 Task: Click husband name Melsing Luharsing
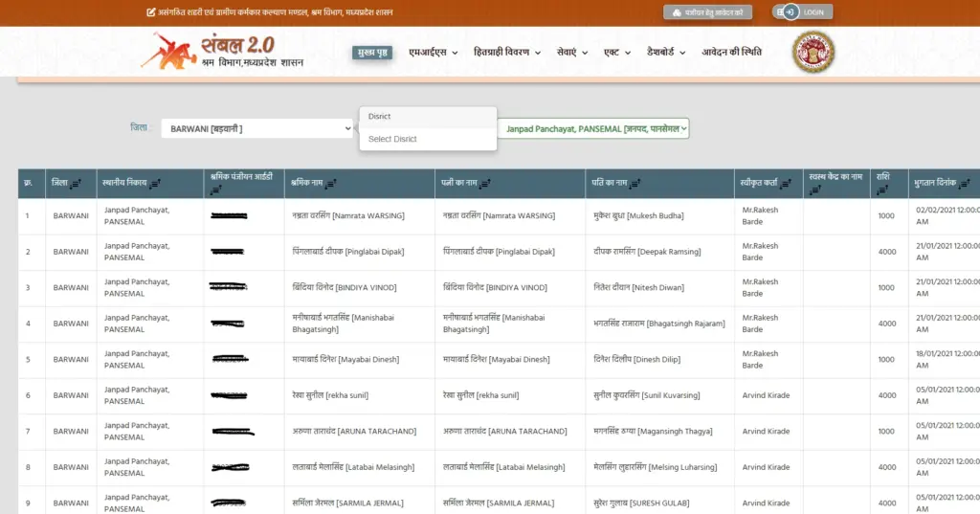pyautogui.click(x=655, y=467)
